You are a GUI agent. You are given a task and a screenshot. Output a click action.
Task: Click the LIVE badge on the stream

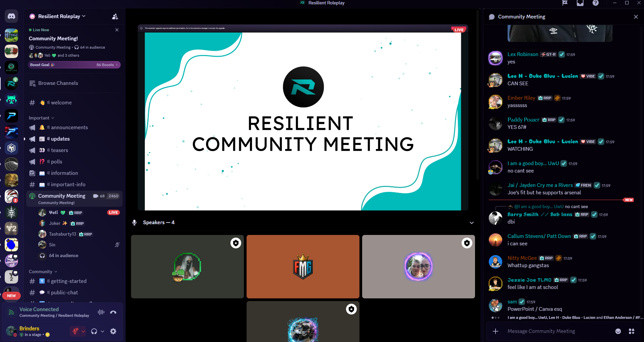point(459,30)
